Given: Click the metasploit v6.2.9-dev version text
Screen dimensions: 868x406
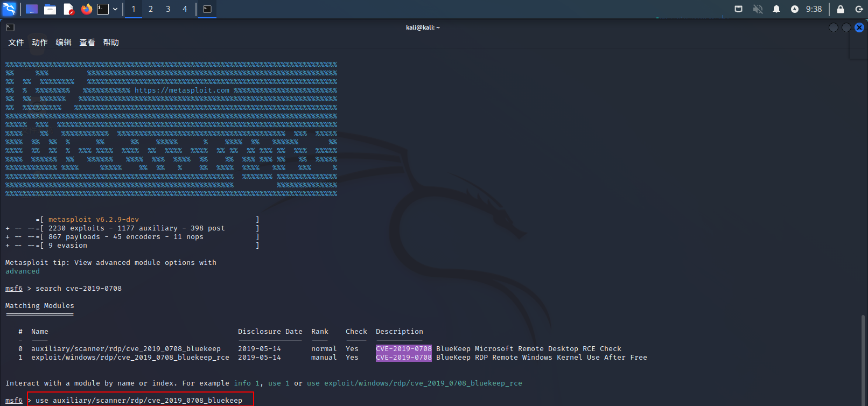Looking at the screenshot, I should point(94,220).
